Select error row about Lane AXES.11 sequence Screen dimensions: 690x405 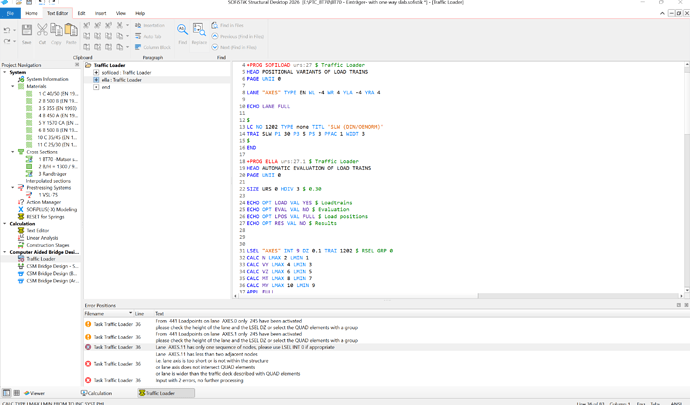[x=386, y=347]
